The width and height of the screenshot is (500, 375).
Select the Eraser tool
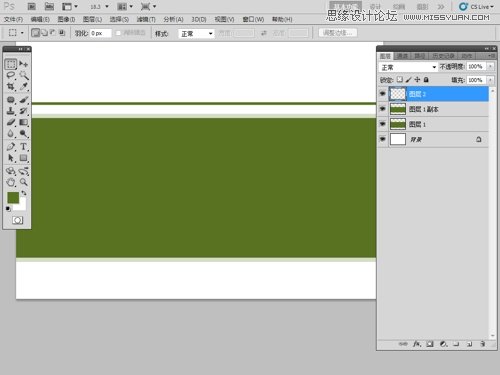pos(11,122)
